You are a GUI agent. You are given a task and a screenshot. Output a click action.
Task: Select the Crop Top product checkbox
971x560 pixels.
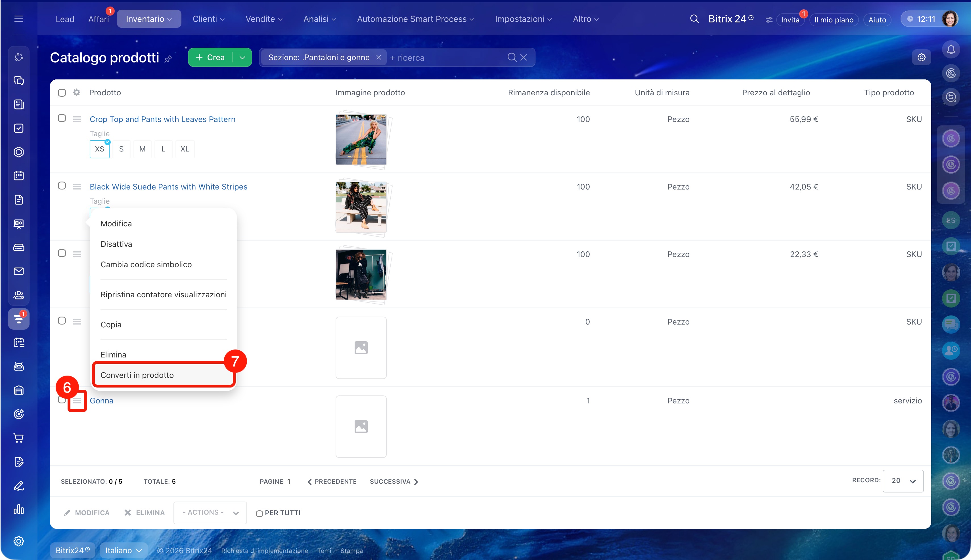click(x=62, y=118)
